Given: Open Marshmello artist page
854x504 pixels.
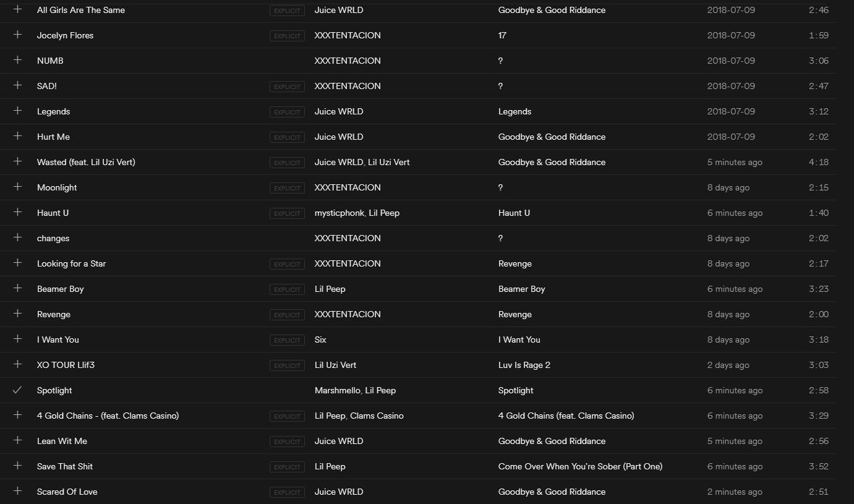Looking at the screenshot, I should tap(337, 390).
